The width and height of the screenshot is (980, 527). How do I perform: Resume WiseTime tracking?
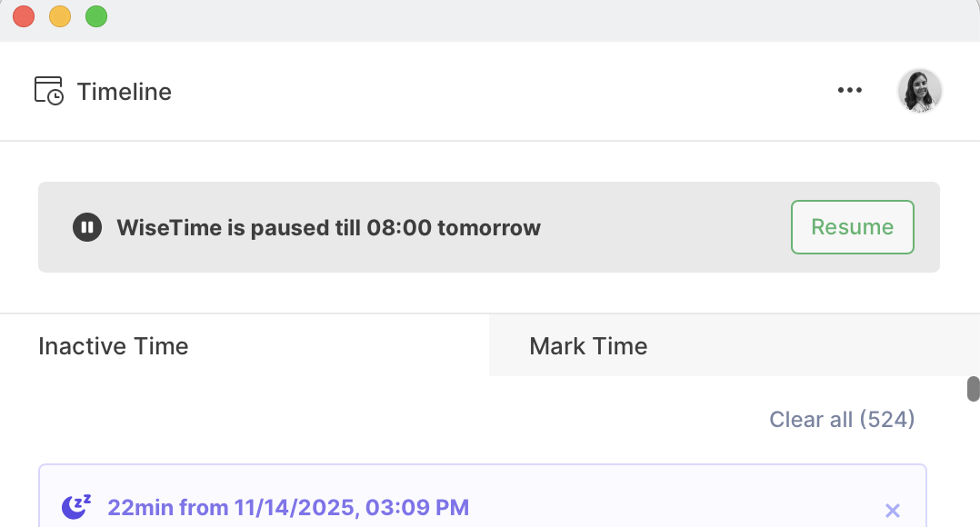click(852, 227)
